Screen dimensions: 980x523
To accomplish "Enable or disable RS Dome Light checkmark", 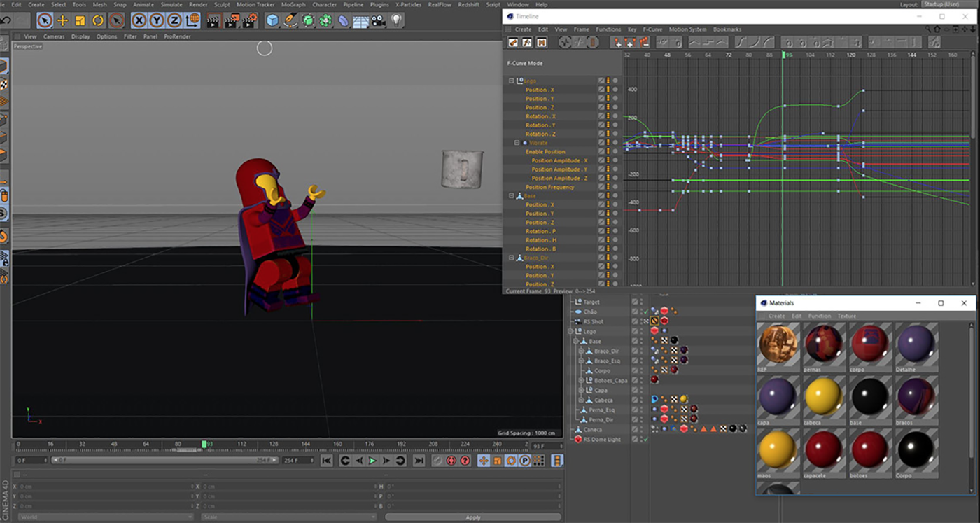I will (645, 440).
